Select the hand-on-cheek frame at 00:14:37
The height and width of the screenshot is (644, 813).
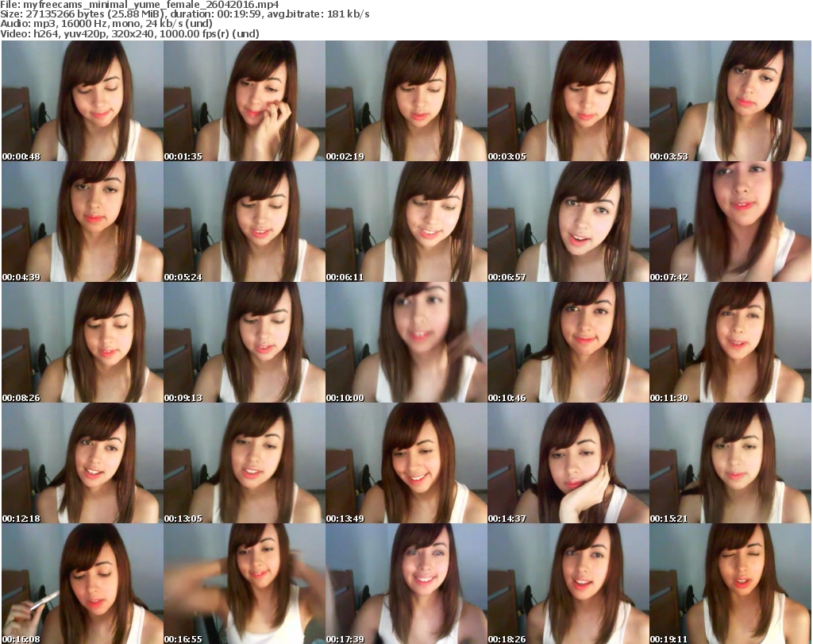pos(568,463)
